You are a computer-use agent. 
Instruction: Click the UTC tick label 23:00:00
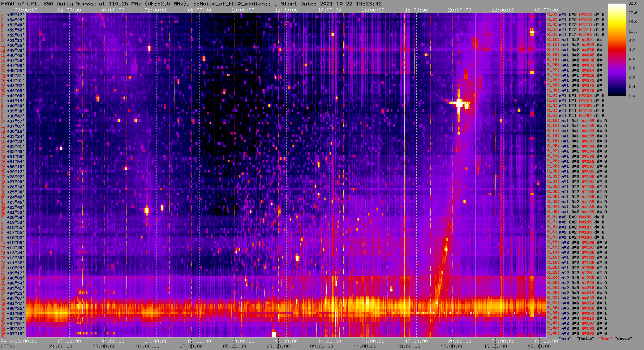coord(104,346)
